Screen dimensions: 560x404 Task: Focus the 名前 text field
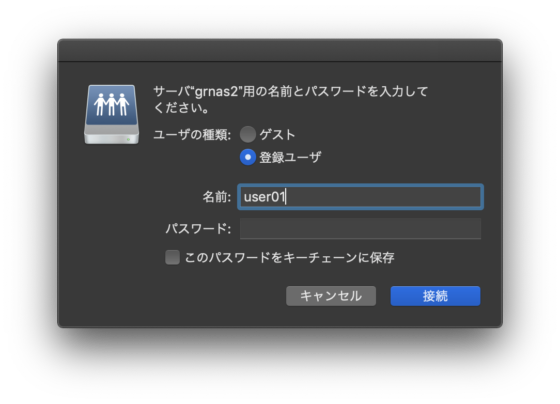[x=360, y=197]
